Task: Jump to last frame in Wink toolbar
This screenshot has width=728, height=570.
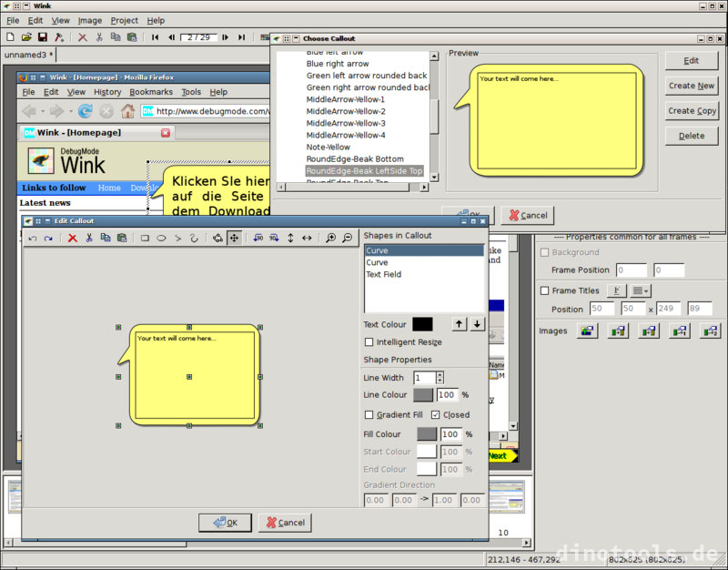Action: 241,37
